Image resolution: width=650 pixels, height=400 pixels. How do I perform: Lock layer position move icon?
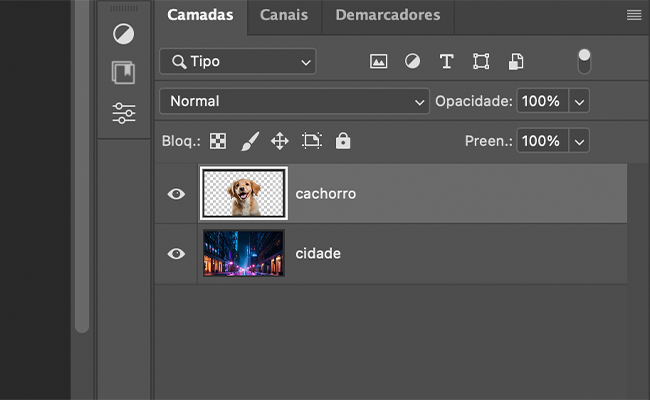click(x=280, y=141)
